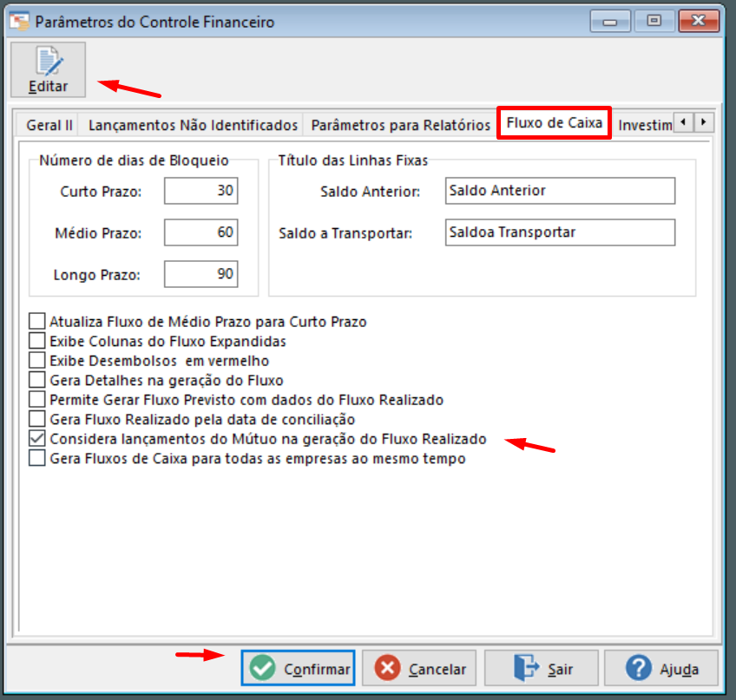Maximize the Parâmetros do Controle Financeiro window
The image size is (736, 700).
coord(654,21)
